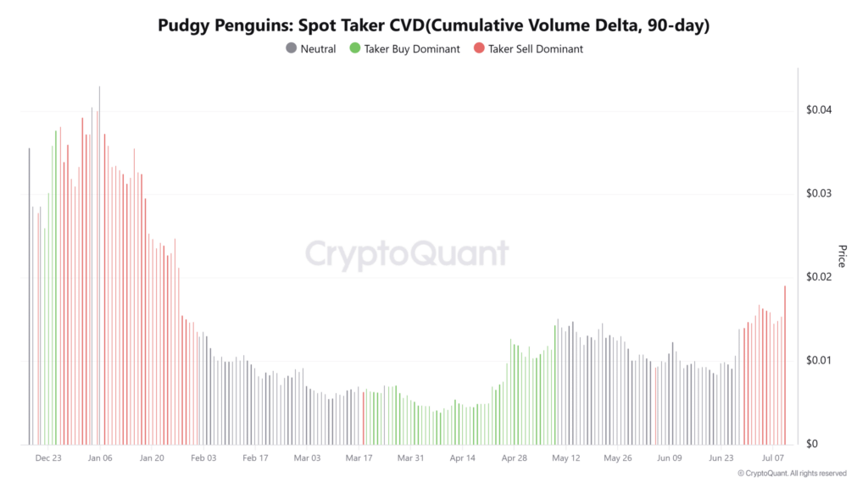Click the tall red bar at far right

(785, 364)
